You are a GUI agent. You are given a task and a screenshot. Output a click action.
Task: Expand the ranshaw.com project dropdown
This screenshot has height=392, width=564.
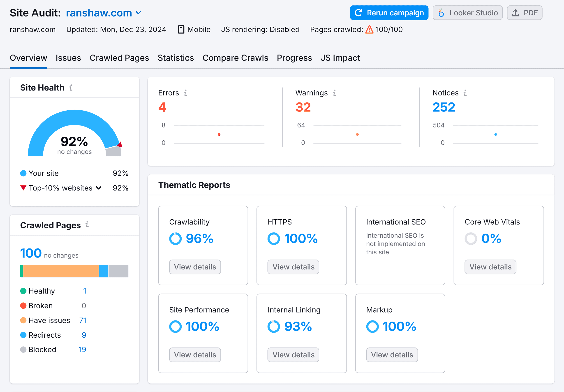[x=139, y=13]
